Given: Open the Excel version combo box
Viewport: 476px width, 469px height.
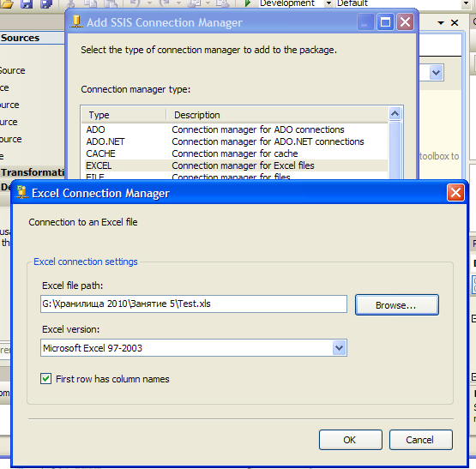Looking at the screenshot, I should (194, 348).
